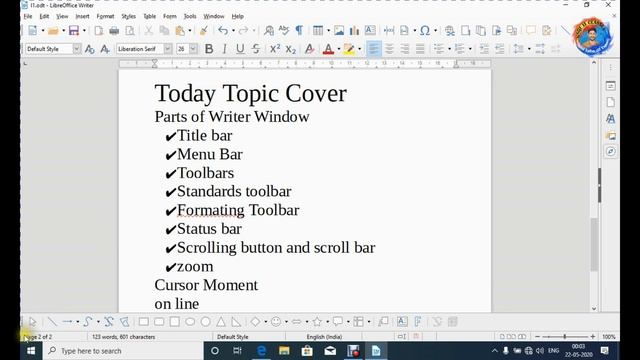Toggle Bold formatting

pos(209,49)
